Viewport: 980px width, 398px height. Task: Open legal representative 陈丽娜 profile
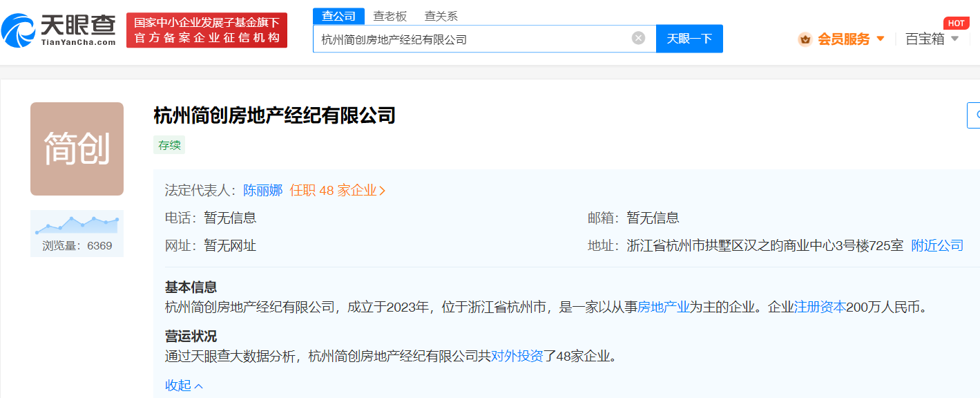[x=263, y=191]
